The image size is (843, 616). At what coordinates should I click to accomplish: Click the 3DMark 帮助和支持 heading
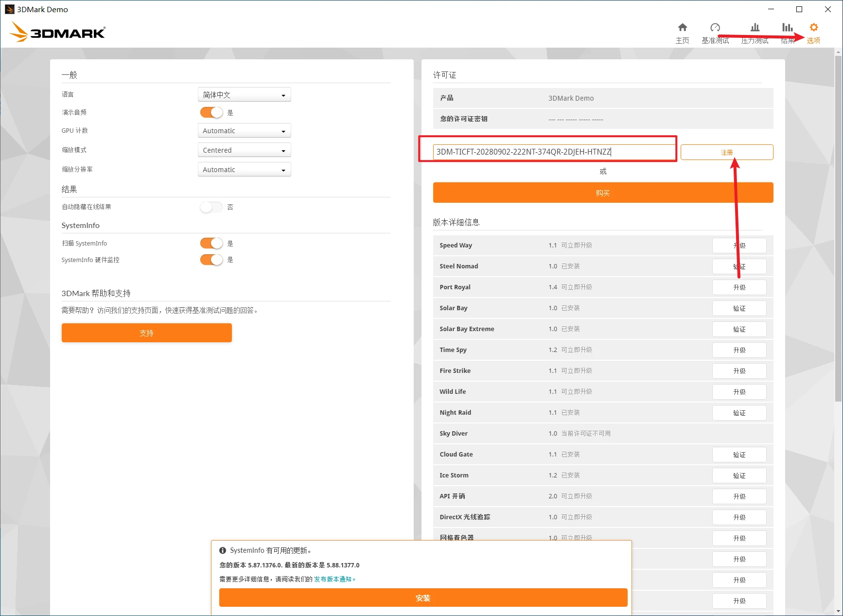96,293
